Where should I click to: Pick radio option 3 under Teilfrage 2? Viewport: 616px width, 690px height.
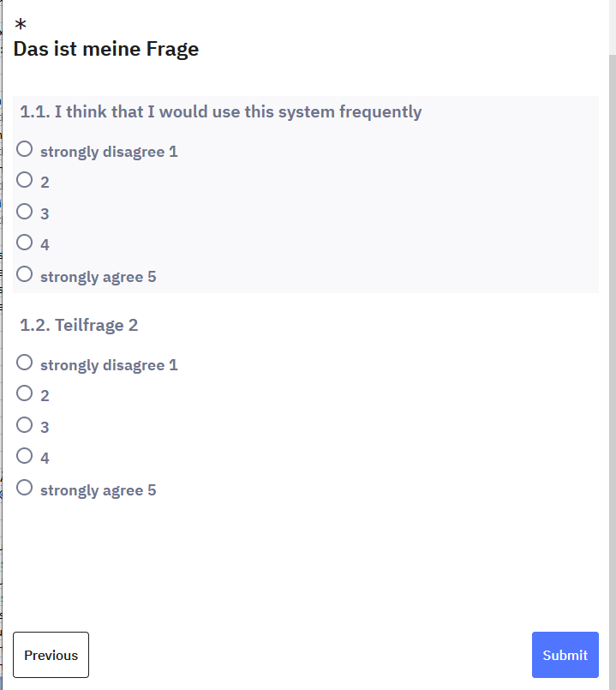[x=25, y=425]
